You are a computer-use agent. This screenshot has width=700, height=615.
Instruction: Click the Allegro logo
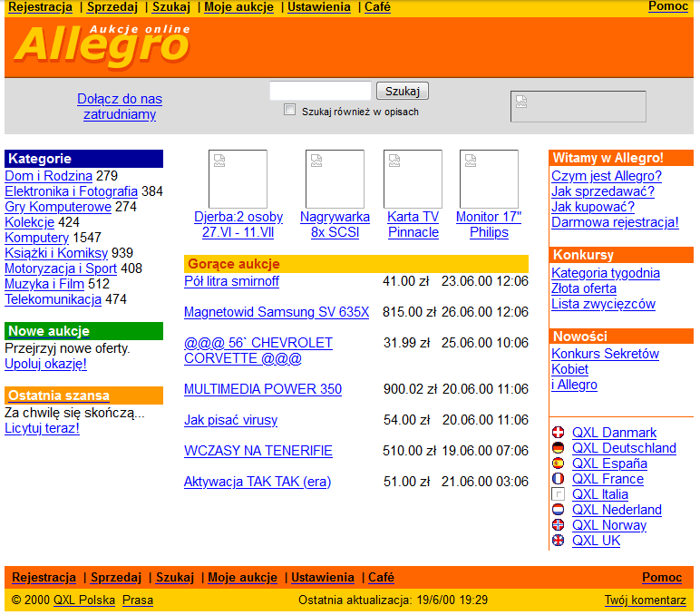(x=103, y=46)
